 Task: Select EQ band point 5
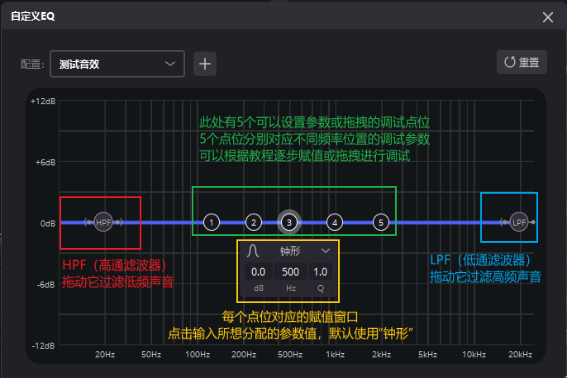click(x=381, y=222)
